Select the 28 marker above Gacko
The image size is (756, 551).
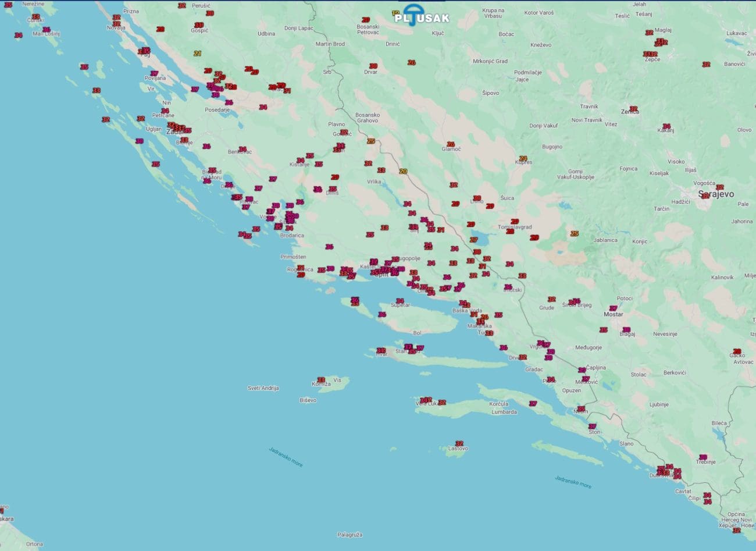click(737, 351)
